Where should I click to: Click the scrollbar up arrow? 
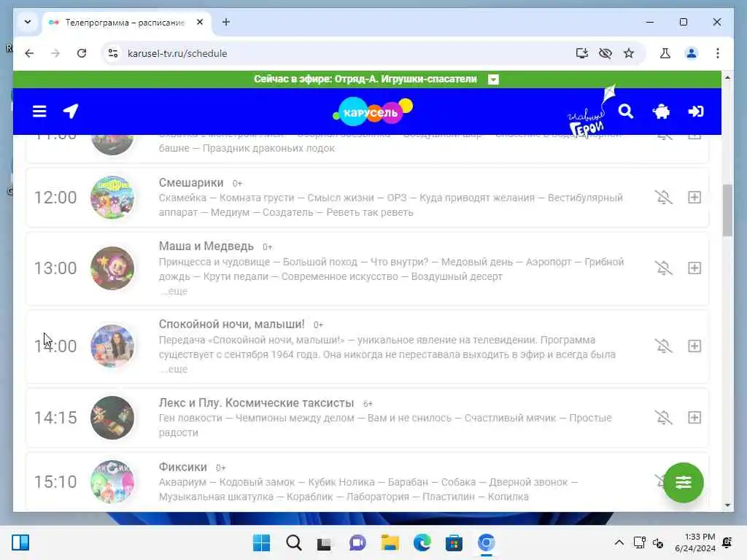727,77
